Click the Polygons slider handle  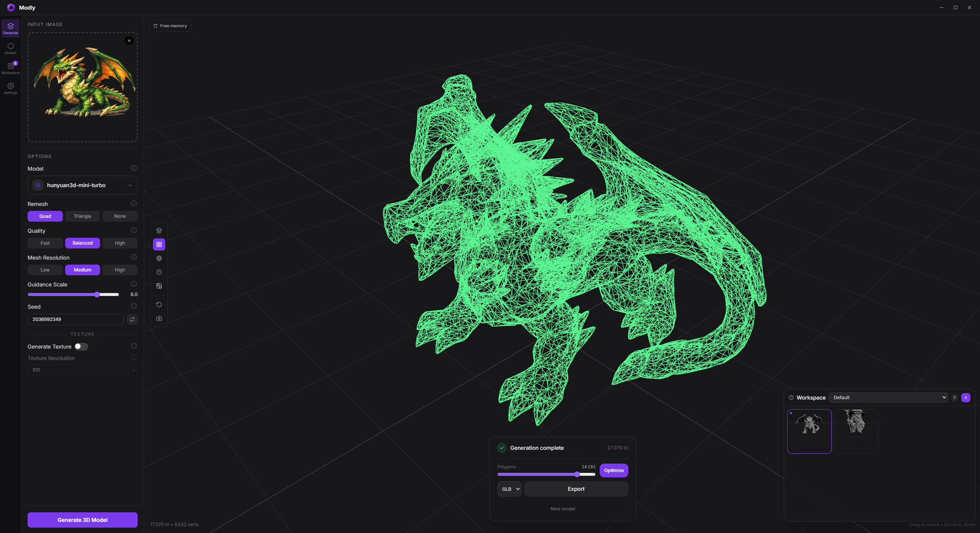[x=577, y=474]
